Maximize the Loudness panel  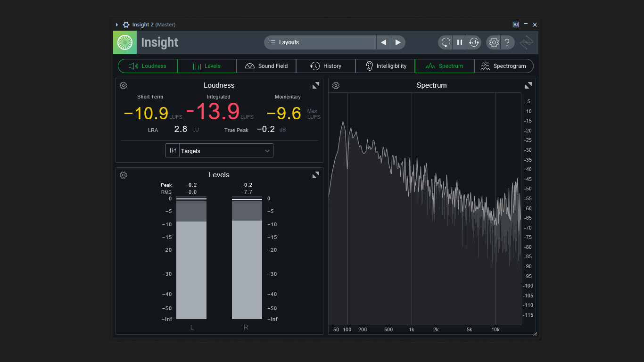[x=316, y=85]
